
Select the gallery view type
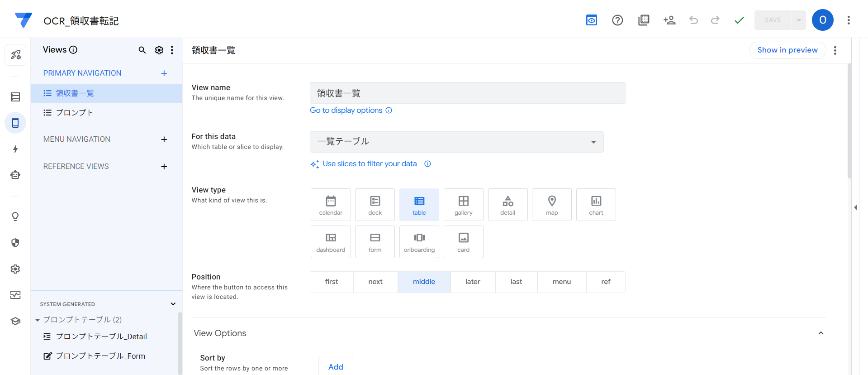point(463,205)
